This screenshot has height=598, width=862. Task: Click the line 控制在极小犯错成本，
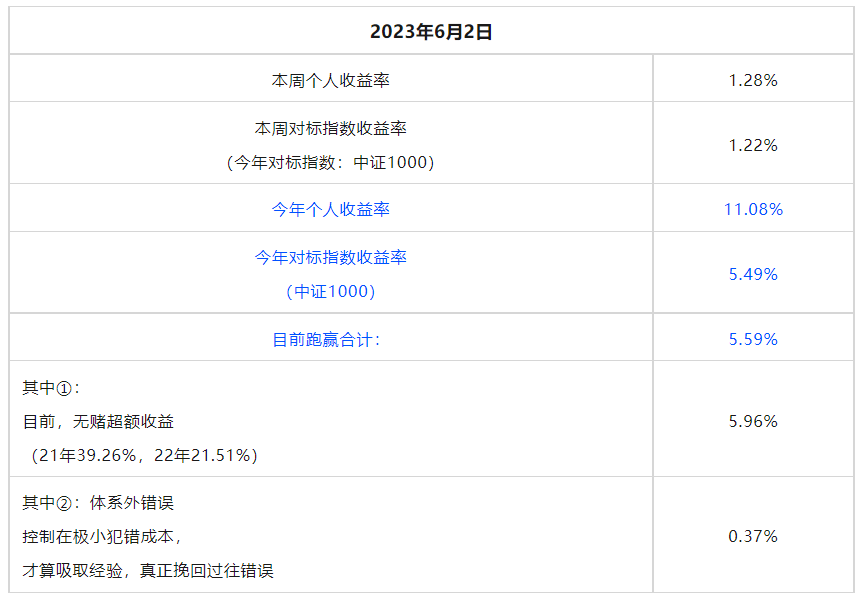[x=102, y=536]
